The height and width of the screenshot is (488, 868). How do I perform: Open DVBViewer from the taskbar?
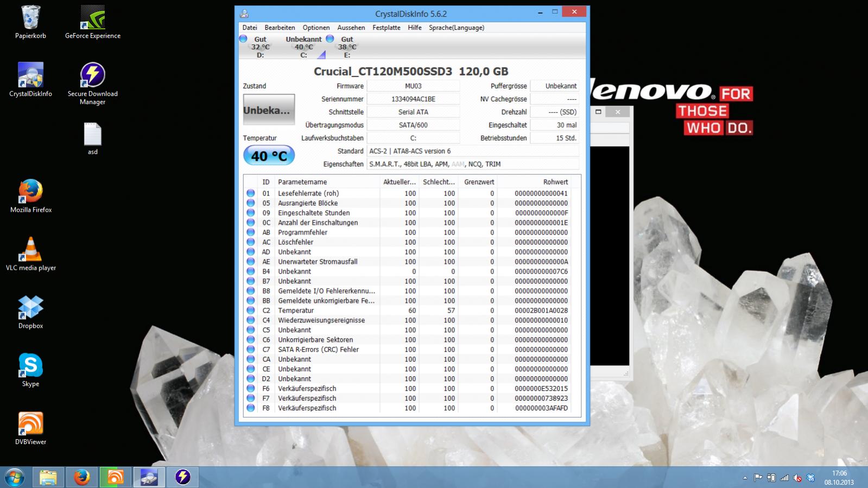tap(116, 477)
